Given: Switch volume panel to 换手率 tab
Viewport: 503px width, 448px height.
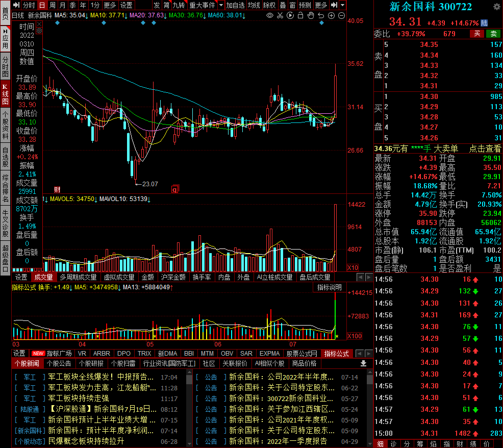Looking at the screenshot, I should pyautogui.click(x=202, y=277).
